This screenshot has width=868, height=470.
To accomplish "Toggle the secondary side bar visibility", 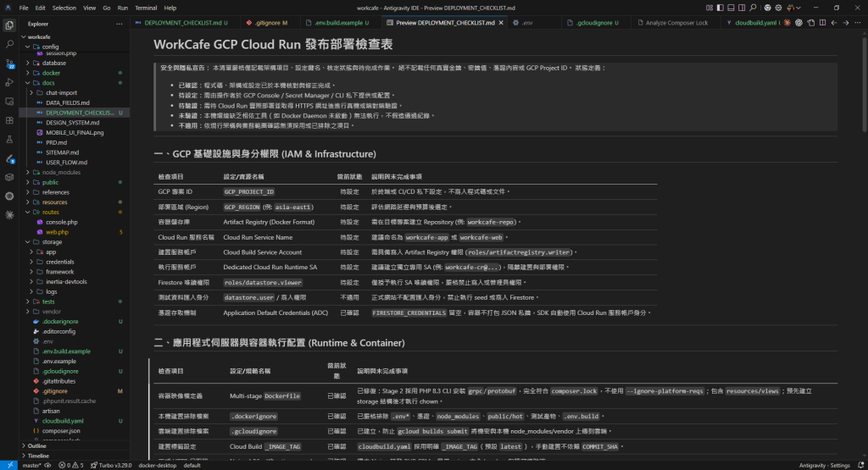I will click(x=742, y=8).
